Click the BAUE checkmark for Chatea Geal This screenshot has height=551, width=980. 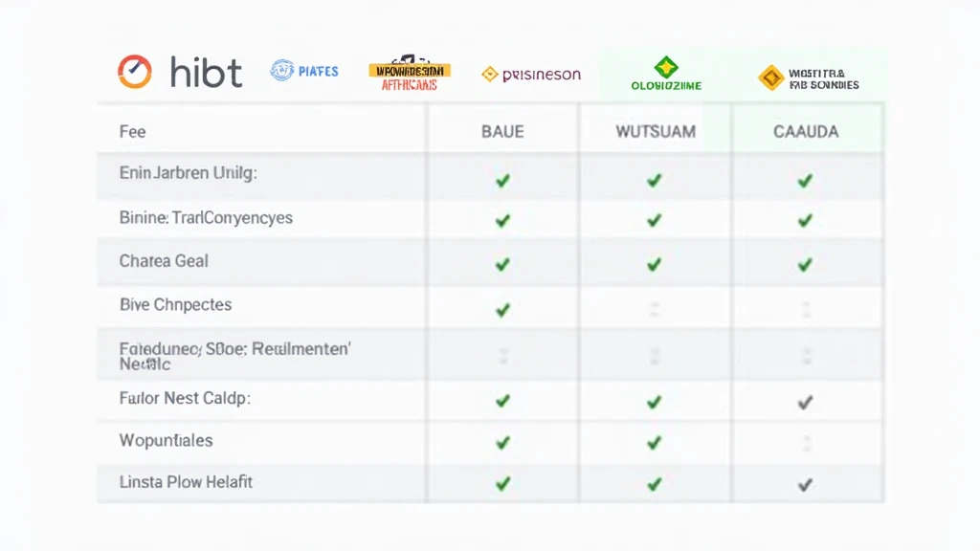(x=502, y=263)
